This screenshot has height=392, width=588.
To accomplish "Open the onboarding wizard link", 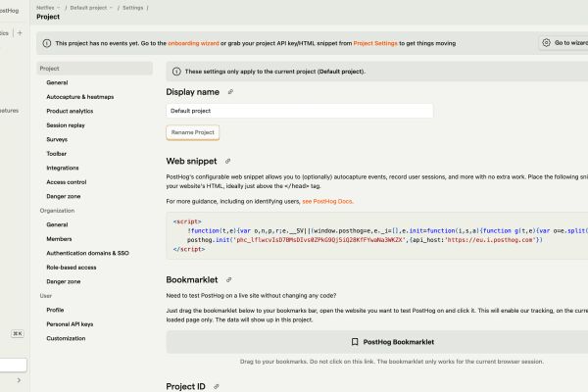I will 193,43.
